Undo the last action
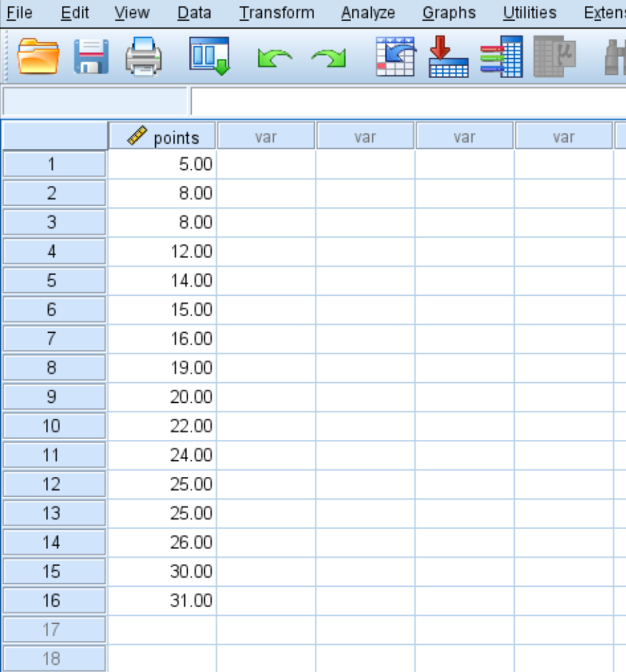626x672 pixels. (x=274, y=57)
